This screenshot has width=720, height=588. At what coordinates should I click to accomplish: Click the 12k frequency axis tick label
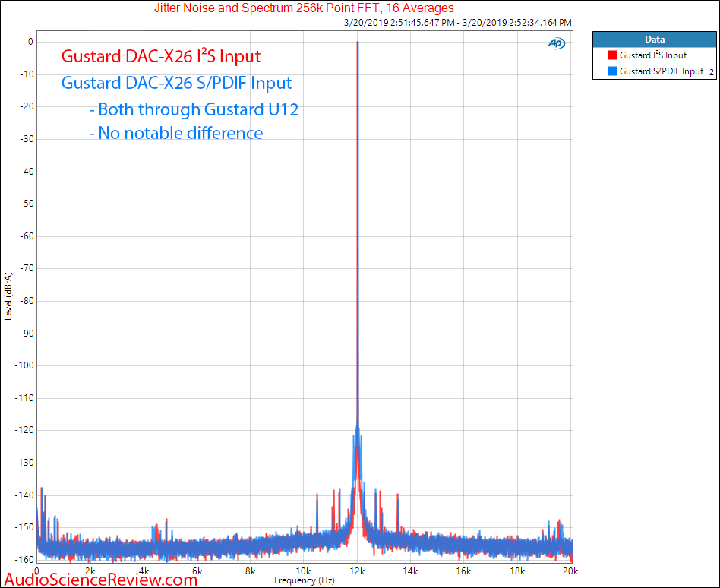point(357,571)
